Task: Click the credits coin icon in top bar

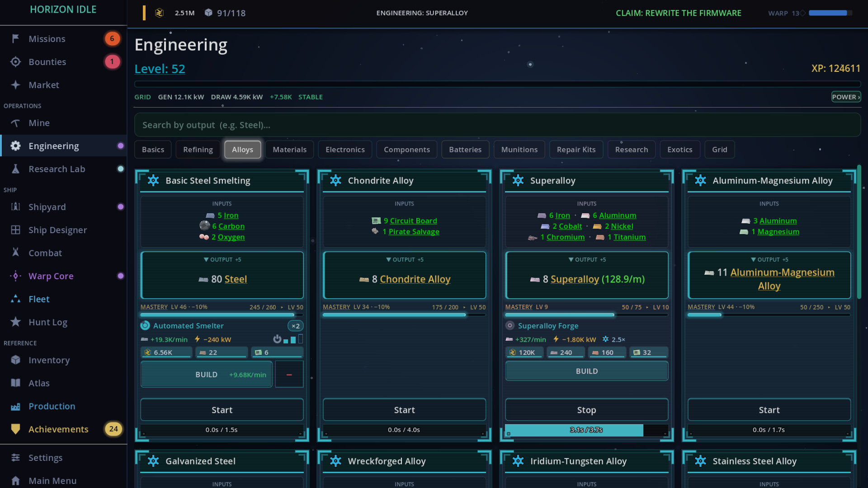Action: point(159,13)
